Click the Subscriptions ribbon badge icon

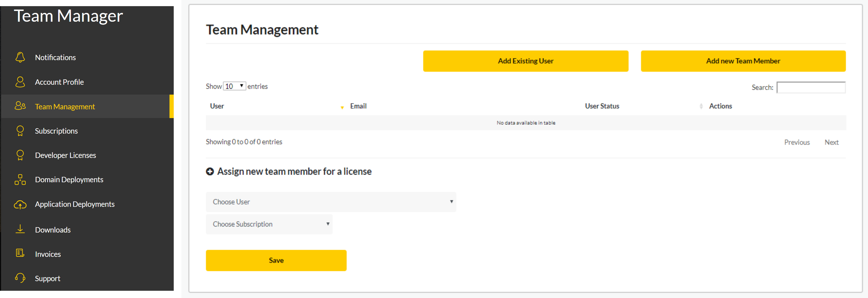[x=20, y=131]
